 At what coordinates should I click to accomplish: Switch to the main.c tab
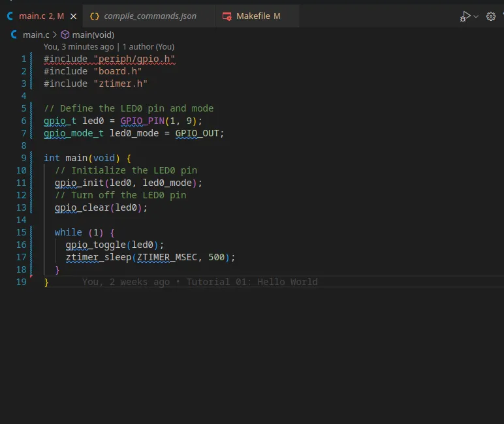coord(42,16)
